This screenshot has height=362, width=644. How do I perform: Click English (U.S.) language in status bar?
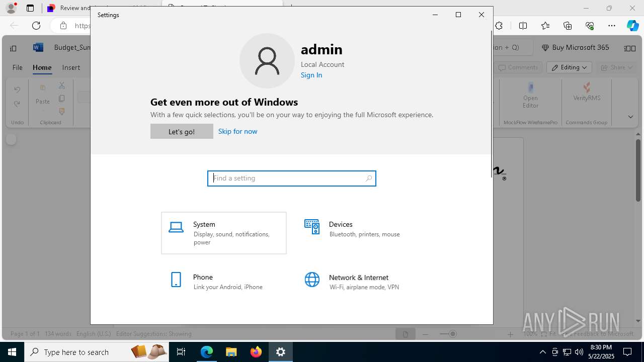[94, 334]
